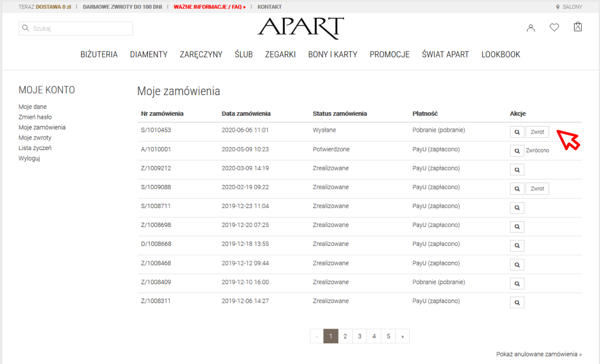600x364 pixels.
Task: Open the wishlist heart icon
Action: (x=554, y=28)
